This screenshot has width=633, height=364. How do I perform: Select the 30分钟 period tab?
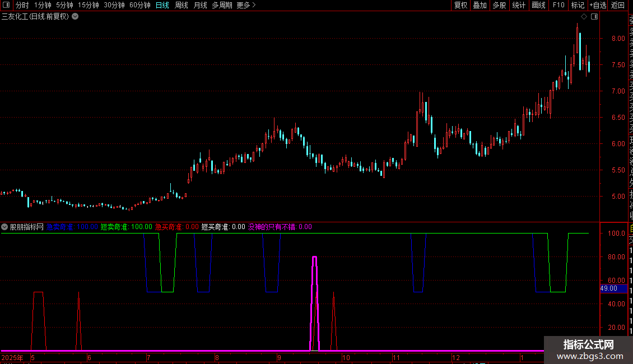coord(114,5)
